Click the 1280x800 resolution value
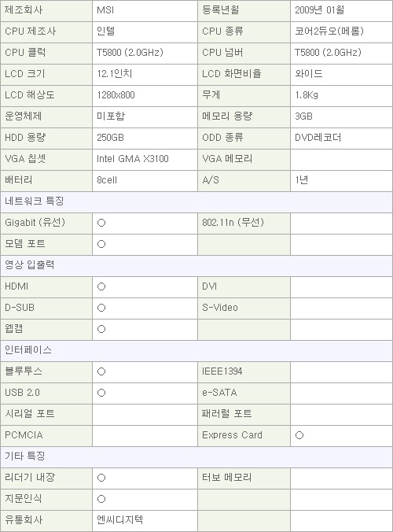Viewport: 393px width, 532px height. [116, 95]
